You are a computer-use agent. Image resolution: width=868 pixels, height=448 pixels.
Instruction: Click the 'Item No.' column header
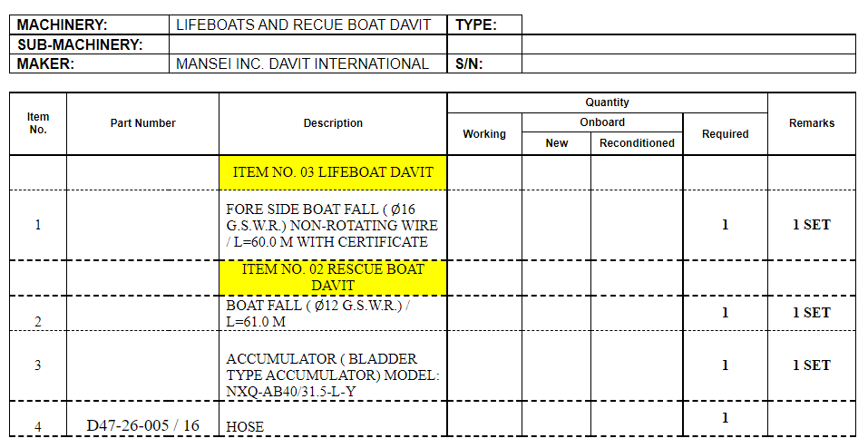38,123
